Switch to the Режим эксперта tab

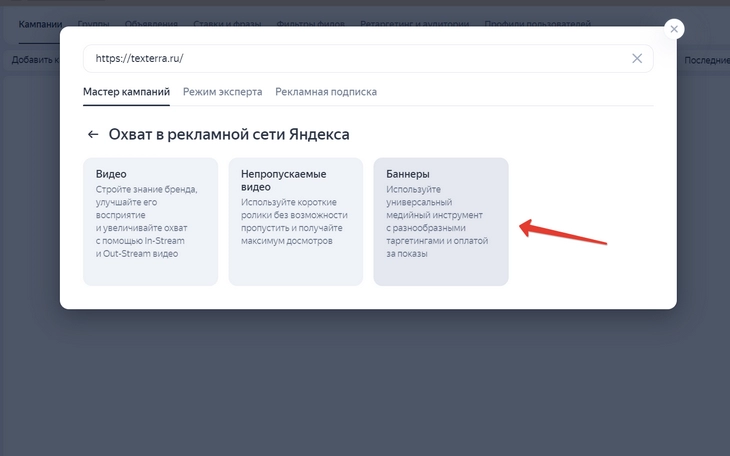point(223,92)
